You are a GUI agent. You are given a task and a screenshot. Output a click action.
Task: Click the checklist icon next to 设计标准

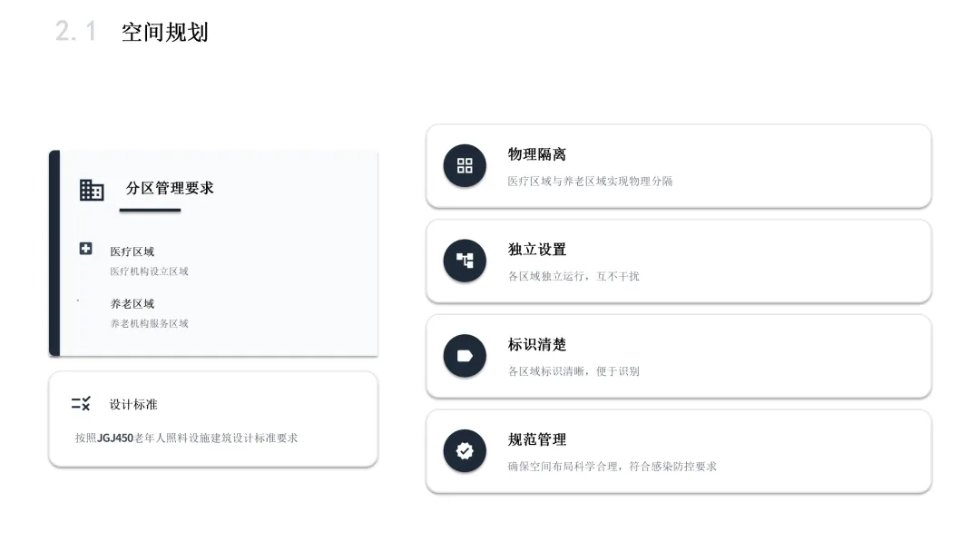click(x=82, y=404)
